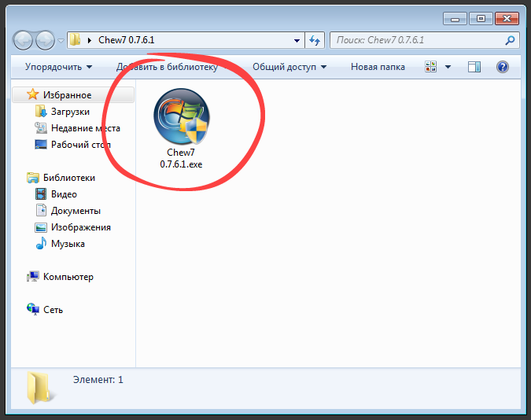Image resolution: width=531 pixels, height=420 pixels.
Task: Open the Видео library
Action: coord(64,194)
